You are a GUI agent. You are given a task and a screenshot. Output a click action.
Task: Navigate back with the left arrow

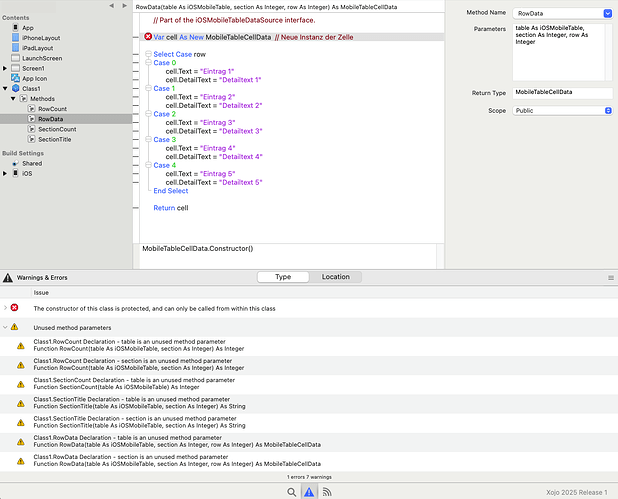[112, 6]
